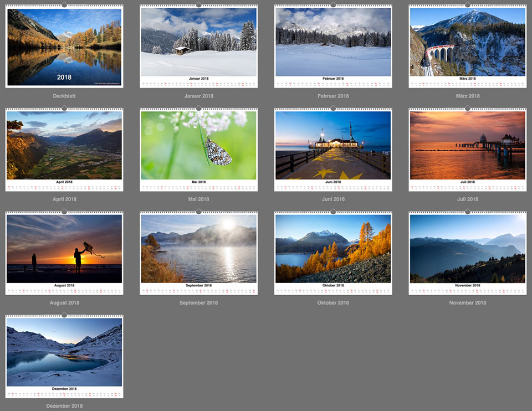View the März 2018 viaduct bridge image
This screenshot has height=411, width=532.
point(468,44)
